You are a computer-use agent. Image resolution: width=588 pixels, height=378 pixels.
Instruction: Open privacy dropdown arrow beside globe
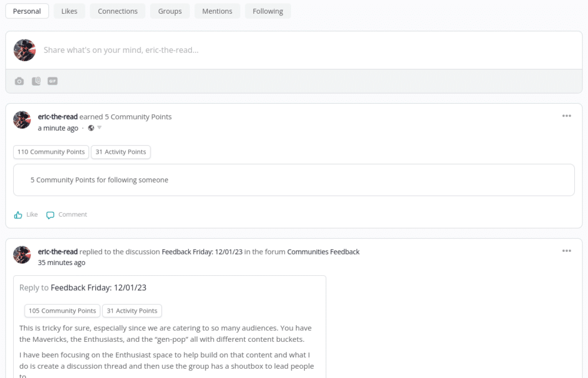[x=99, y=128]
